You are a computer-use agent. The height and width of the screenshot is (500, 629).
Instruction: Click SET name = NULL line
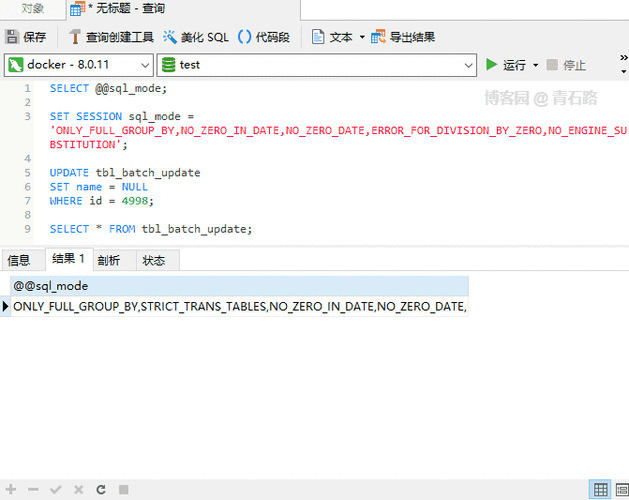pyautogui.click(x=99, y=187)
